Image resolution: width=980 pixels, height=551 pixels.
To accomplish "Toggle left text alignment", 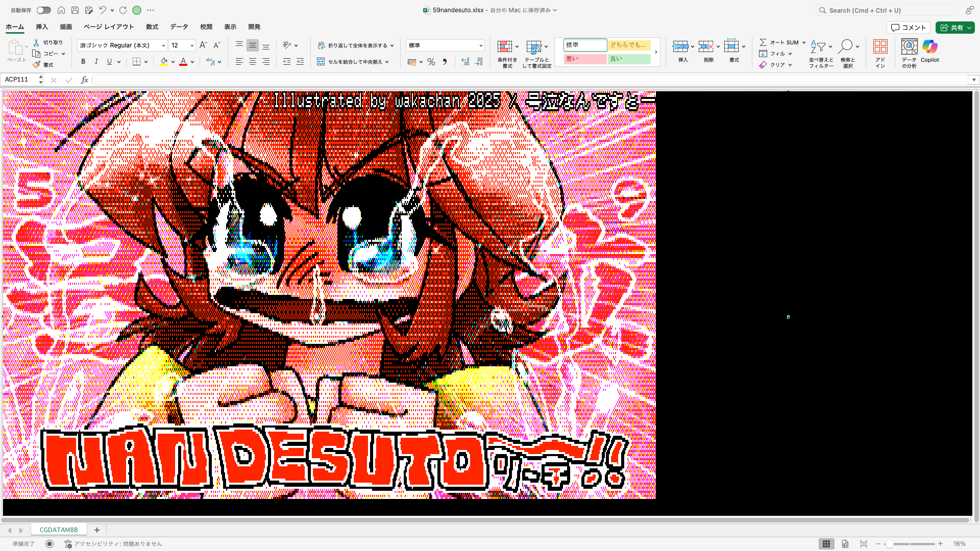I will coord(239,62).
